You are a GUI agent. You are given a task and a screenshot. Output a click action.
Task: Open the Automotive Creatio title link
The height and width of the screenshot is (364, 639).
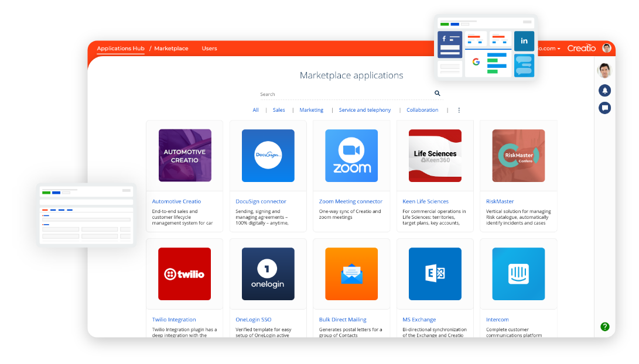pos(176,201)
